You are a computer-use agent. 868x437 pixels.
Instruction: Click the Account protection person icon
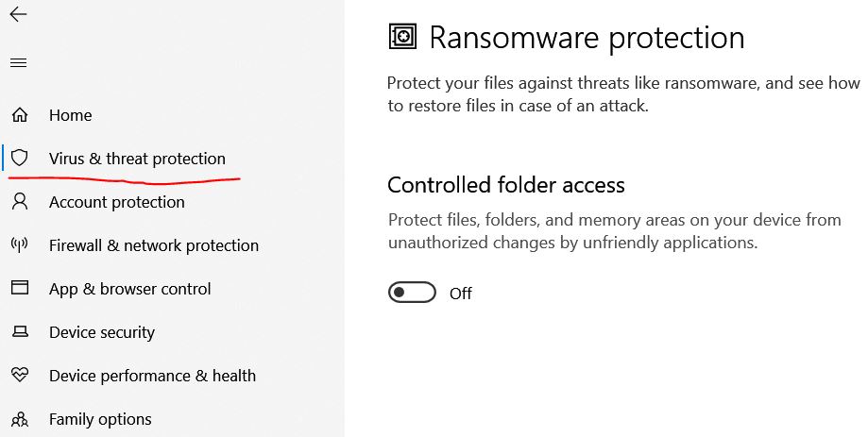pos(20,201)
